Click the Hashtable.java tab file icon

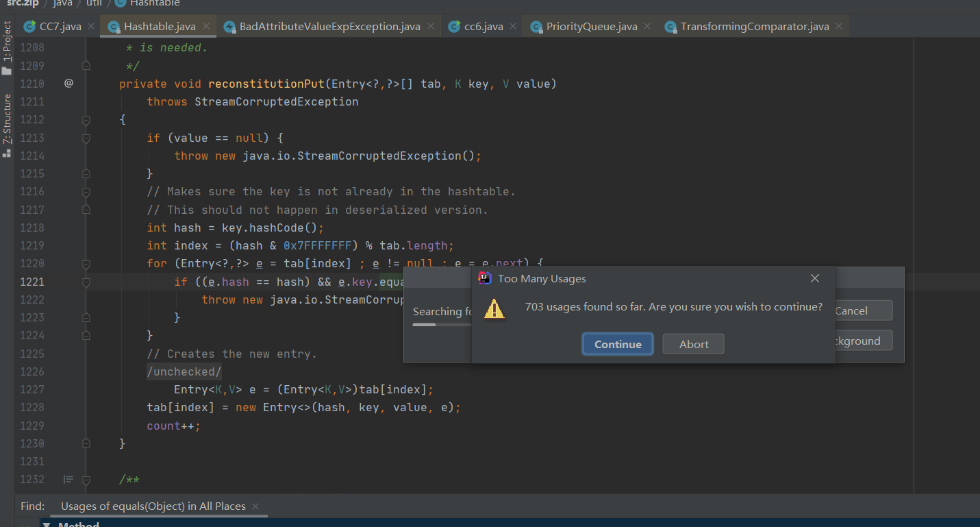pyautogui.click(x=114, y=27)
